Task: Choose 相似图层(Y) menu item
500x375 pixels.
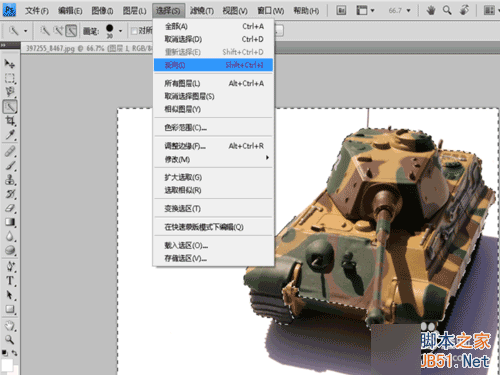Action: 213,109
